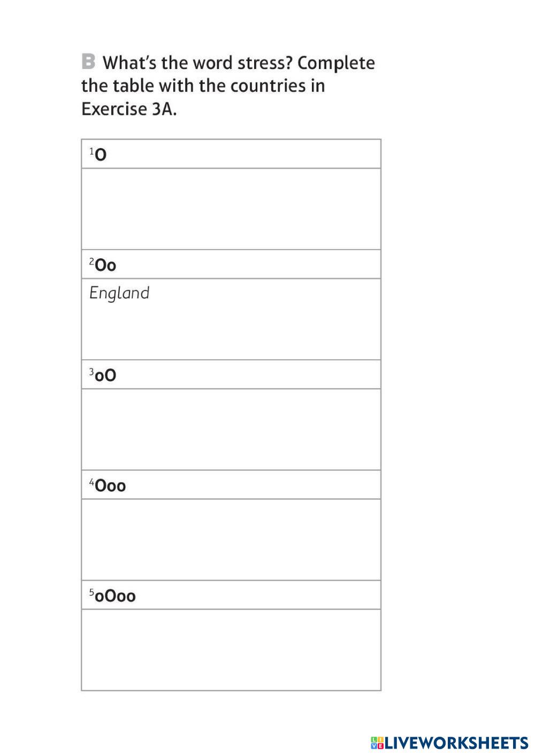Click the empty answer box below the Ooo pattern

point(231,539)
